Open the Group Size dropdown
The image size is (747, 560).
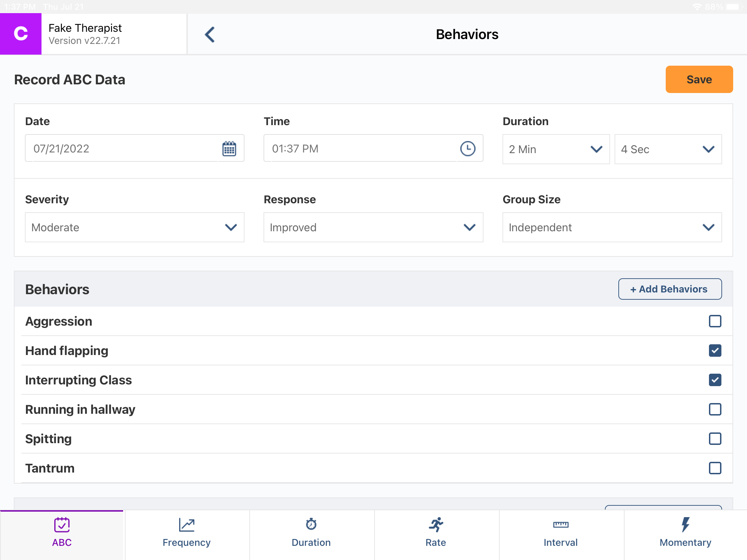pos(612,227)
